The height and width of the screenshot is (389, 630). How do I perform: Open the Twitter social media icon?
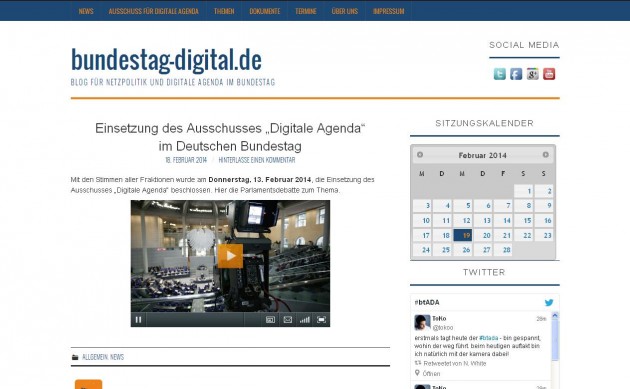(x=499, y=74)
